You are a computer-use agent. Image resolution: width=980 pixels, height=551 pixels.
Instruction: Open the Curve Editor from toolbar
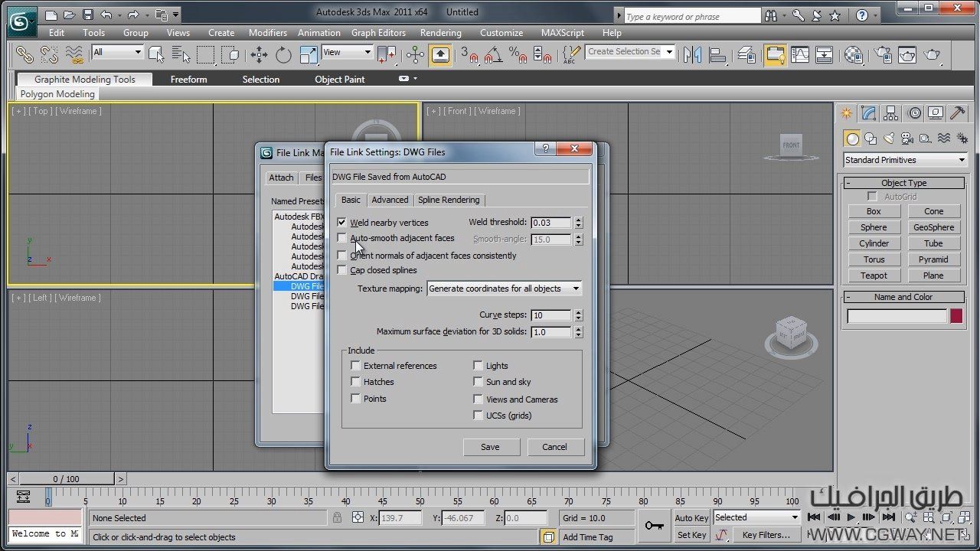tap(800, 54)
